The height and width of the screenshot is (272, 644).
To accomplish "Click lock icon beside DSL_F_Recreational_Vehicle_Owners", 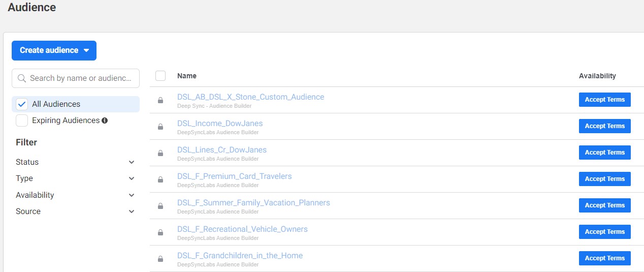I will click(x=160, y=232).
